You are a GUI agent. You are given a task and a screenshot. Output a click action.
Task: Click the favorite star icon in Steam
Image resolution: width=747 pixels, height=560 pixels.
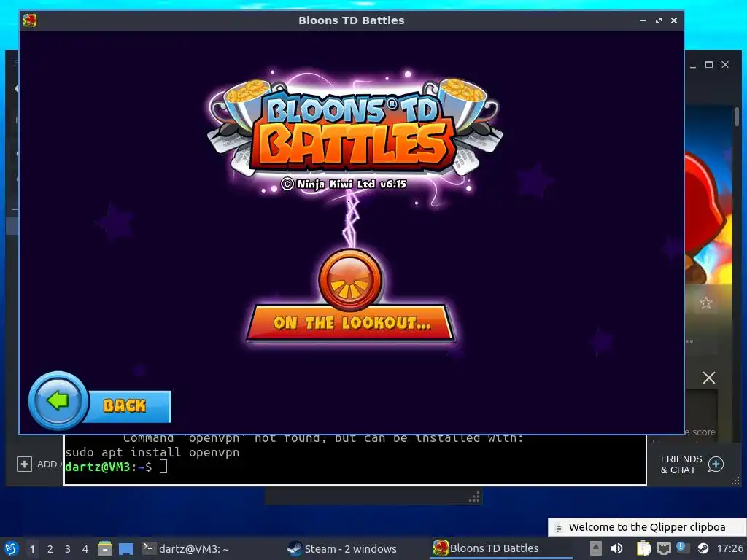pyautogui.click(x=706, y=303)
